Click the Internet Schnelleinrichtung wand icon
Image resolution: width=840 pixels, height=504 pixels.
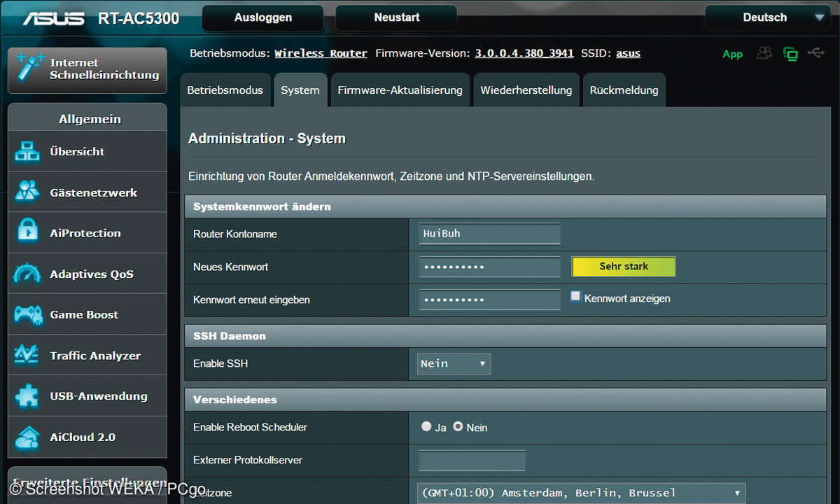click(x=30, y=67)
